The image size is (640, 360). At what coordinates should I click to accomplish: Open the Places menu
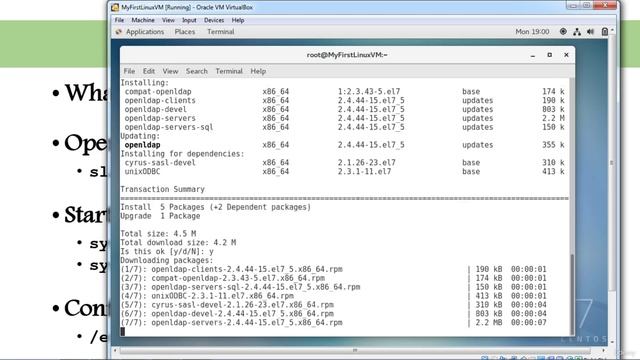[x=184, y=31]
